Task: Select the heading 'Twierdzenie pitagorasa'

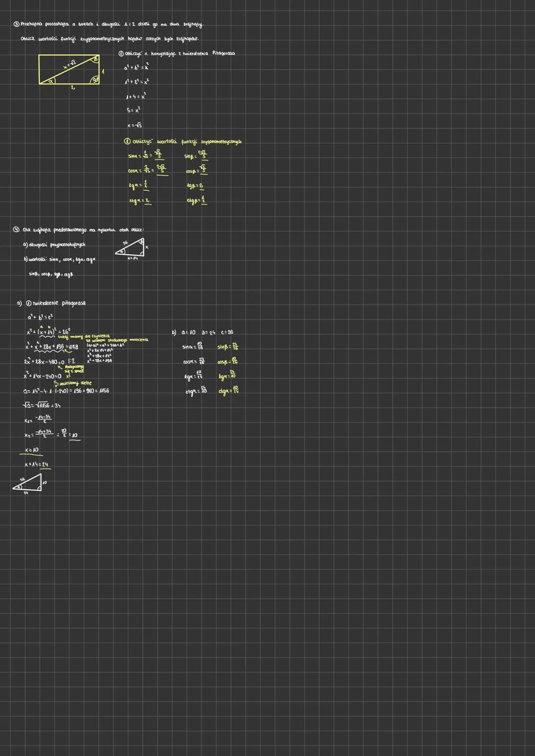Action: click(56, 303)
